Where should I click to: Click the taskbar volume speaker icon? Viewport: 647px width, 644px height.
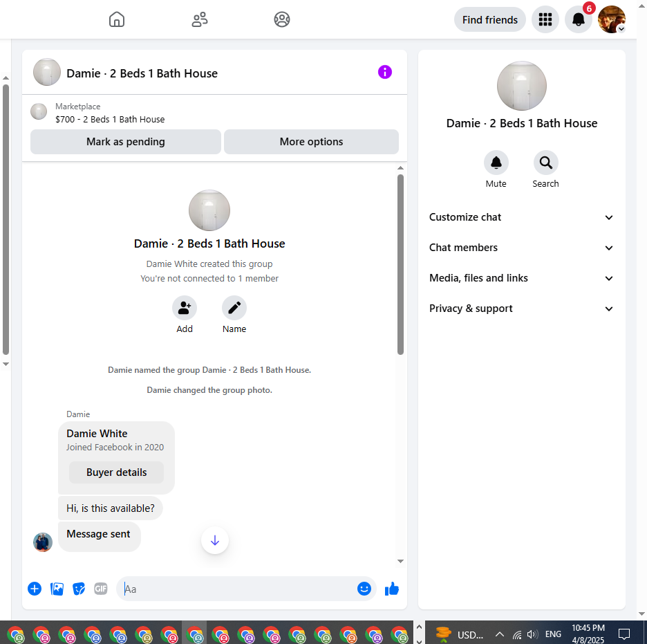[532, 634]
